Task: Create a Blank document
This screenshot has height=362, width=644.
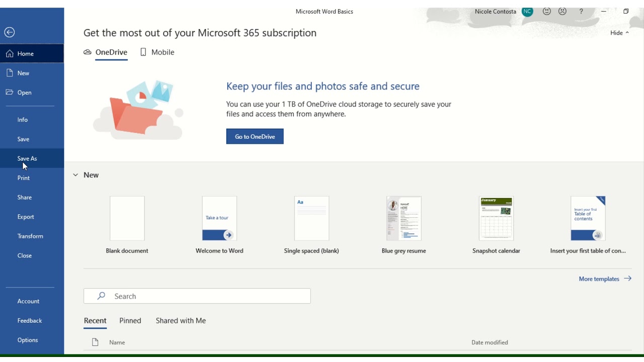Action: [127, 225]
